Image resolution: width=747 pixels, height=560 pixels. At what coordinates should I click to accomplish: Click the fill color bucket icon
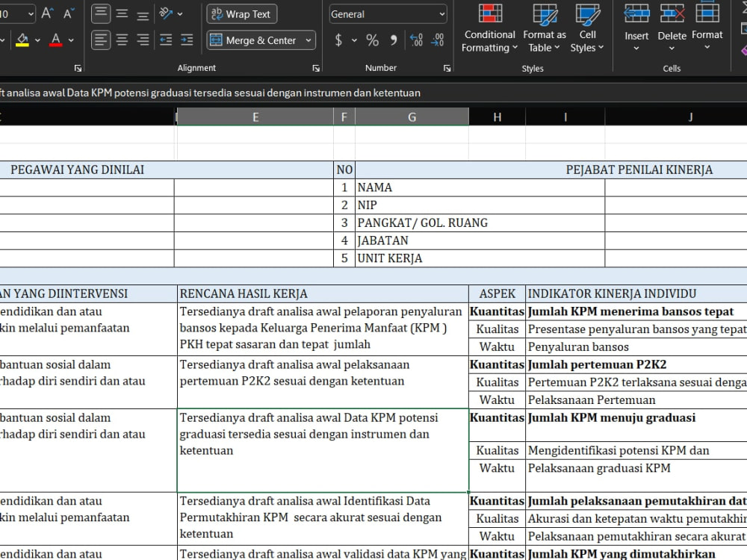22,40
